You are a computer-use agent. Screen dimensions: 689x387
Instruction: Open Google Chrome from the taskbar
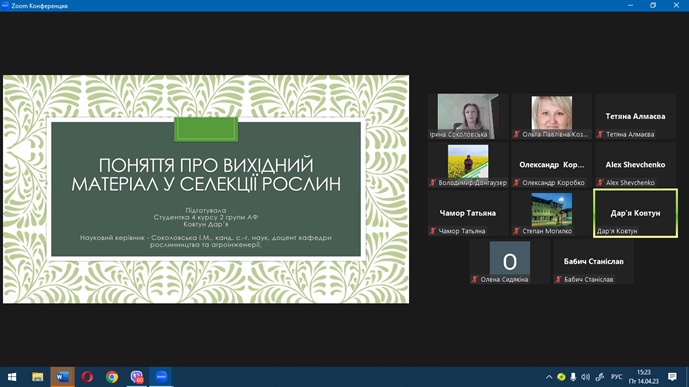[112, 377]
